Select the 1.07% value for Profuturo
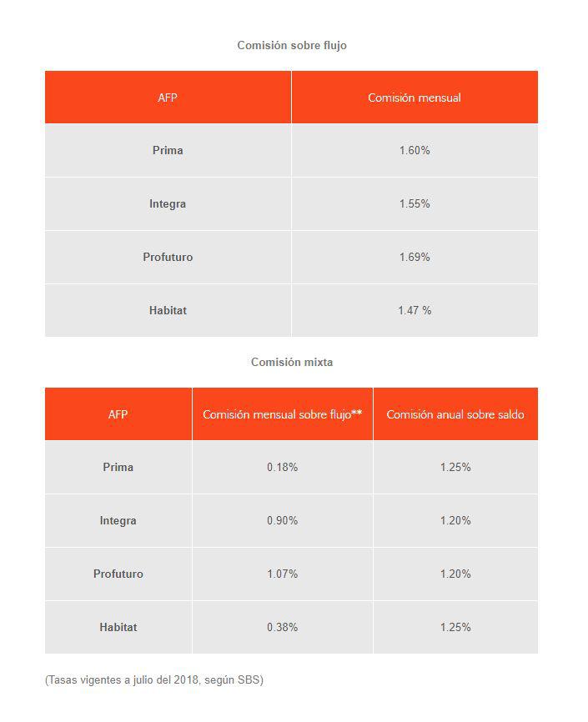588x722 pixels. pos(282,574)
